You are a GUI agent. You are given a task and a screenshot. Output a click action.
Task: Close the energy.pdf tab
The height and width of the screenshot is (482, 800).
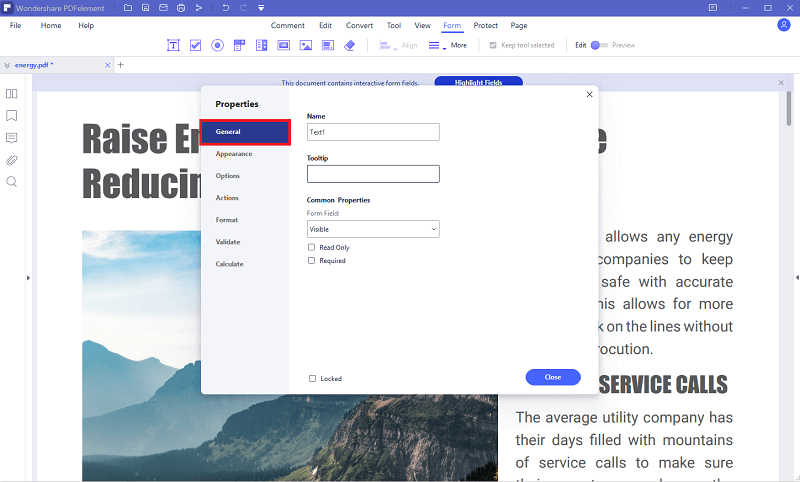[x=107, y=65]
